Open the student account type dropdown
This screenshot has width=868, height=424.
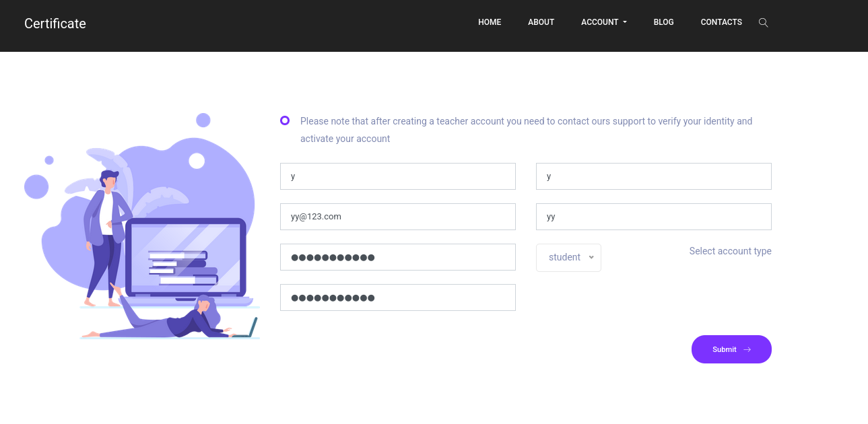click(x=568, y=258)
